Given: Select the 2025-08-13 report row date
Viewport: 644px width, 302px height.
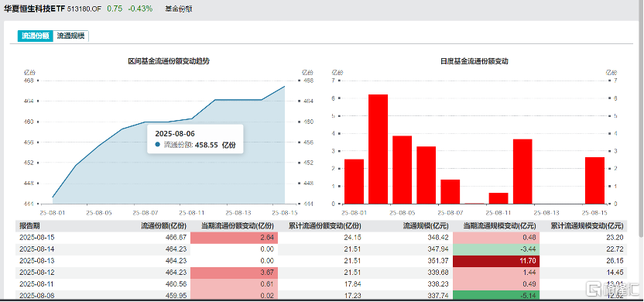Looking at the screenshot, I should pos(37,260).
